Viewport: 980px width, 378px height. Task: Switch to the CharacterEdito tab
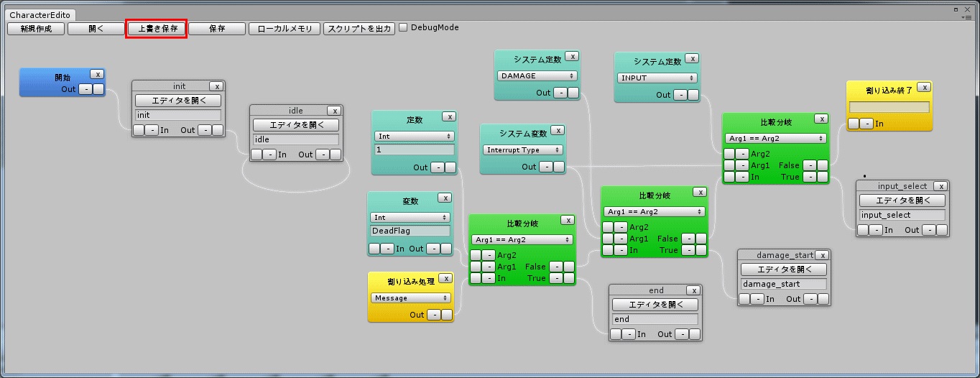[x=40, y=14]
